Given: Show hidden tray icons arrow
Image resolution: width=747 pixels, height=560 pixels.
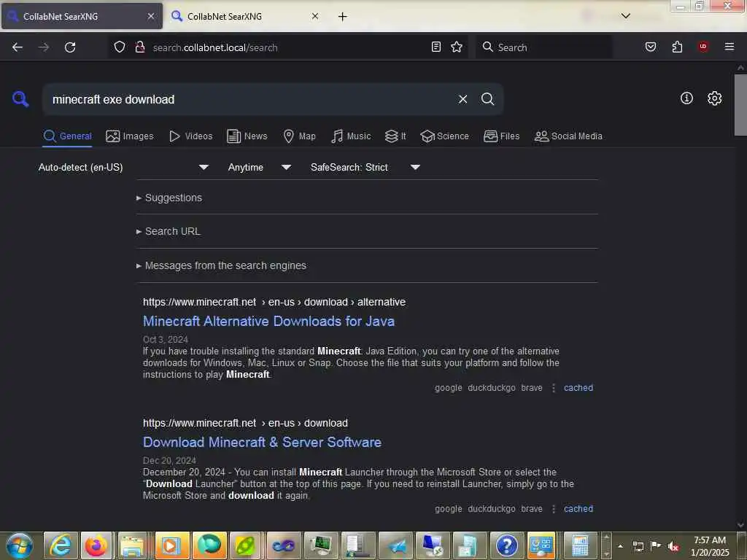Looking at the screenshot, I should click(x=620, y=546).
